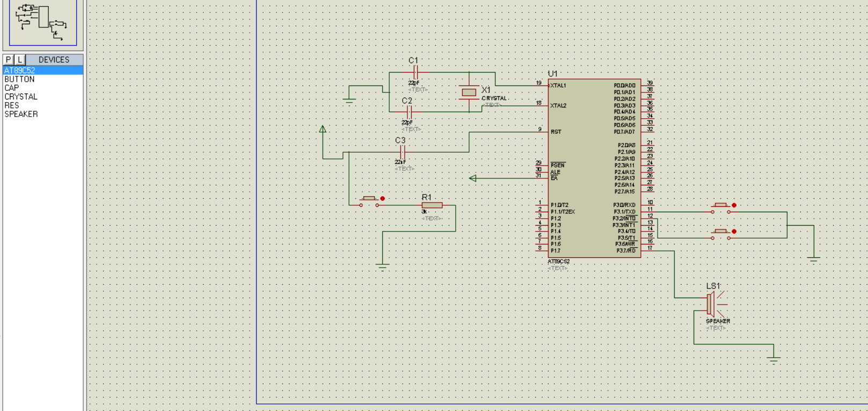Click the DEVICES panel header

54,60
